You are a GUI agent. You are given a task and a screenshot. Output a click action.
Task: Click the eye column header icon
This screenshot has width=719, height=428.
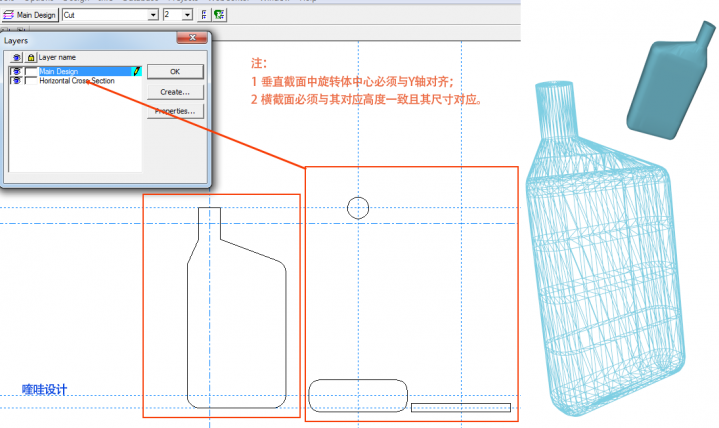[17, 58]
